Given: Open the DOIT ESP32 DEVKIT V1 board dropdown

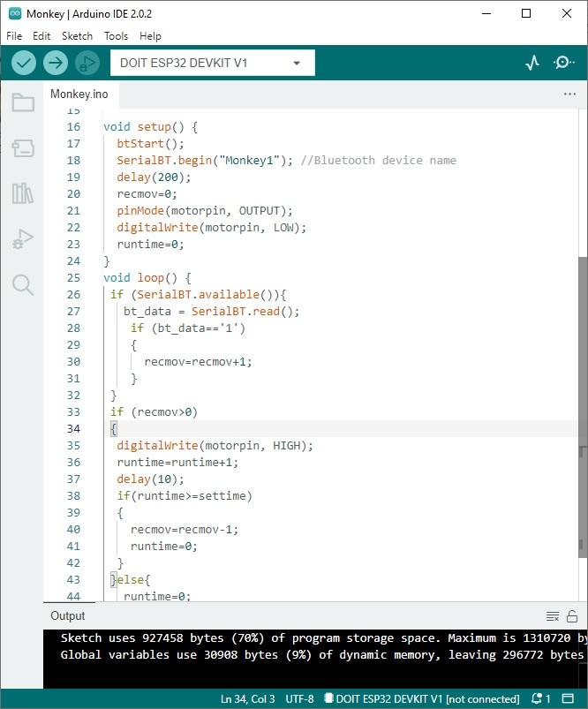Looking at the screenshot, I should (x=213, y=63).
